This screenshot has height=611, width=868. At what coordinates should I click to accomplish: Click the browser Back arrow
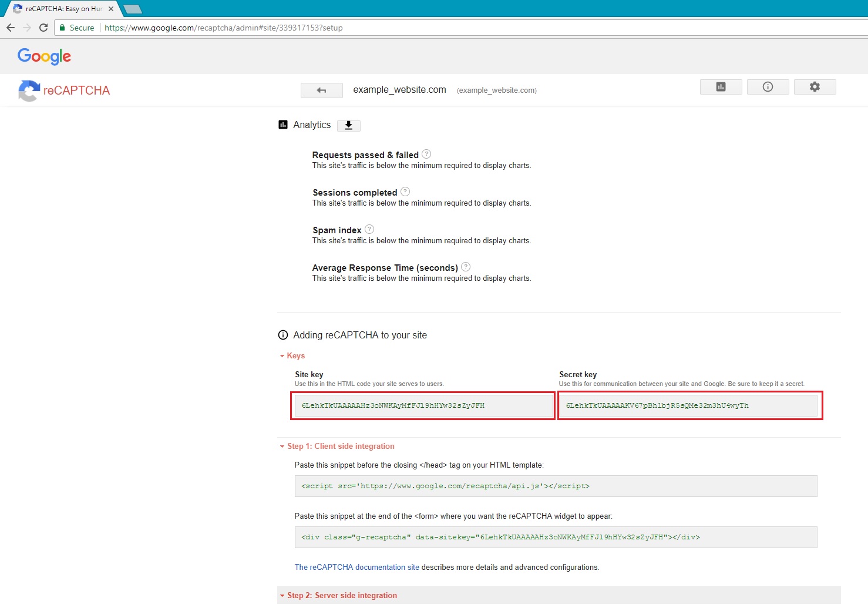tap(11, 28)
